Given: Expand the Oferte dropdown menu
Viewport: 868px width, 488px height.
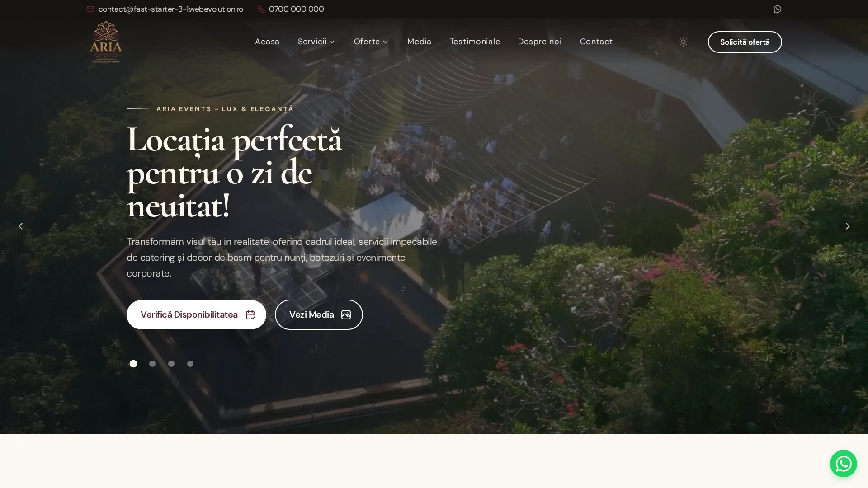Looking at the screenshot, I should coord(371,42).
